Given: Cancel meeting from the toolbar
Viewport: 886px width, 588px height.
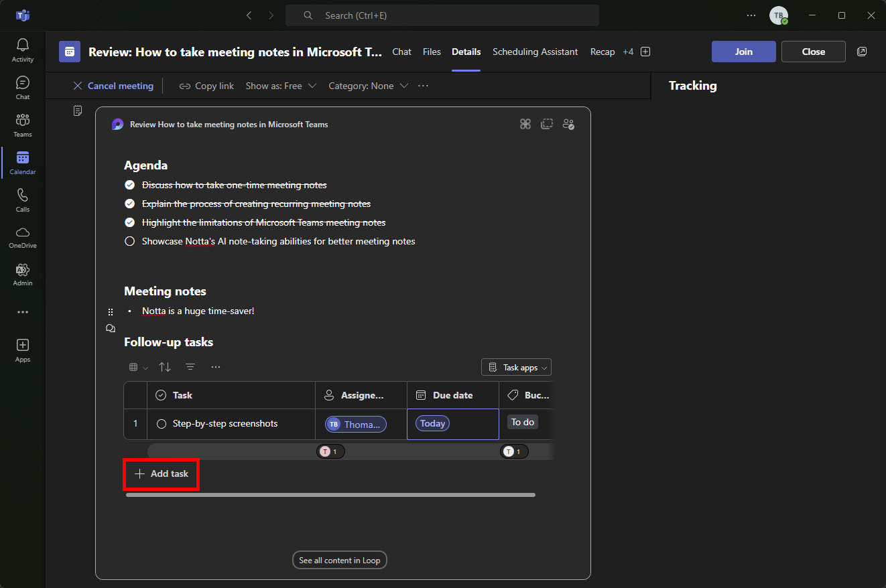Looking at the screenshot, I should pos(113,86).
